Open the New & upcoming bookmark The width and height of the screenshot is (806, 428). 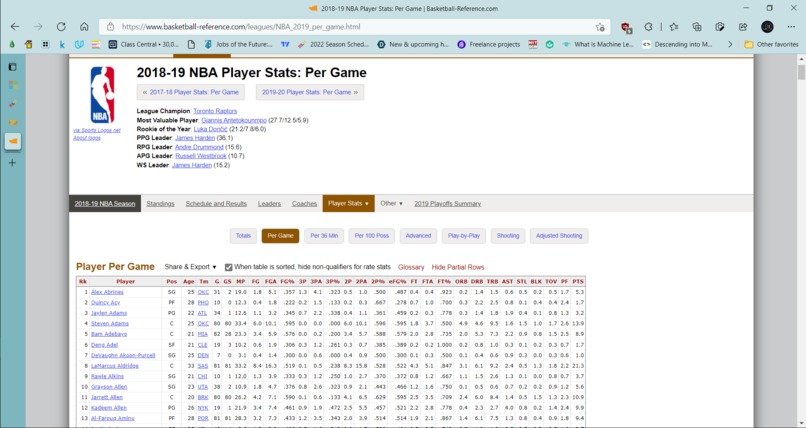pos(413,45)
